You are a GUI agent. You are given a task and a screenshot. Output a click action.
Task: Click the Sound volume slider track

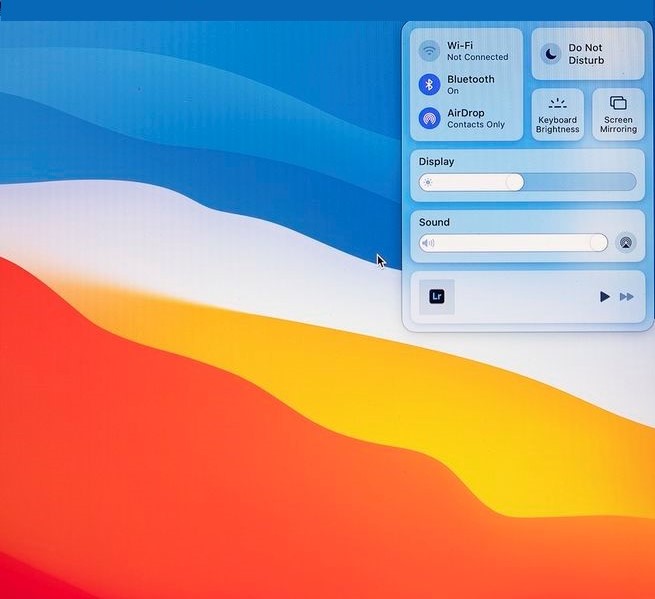tap(513, 243)
